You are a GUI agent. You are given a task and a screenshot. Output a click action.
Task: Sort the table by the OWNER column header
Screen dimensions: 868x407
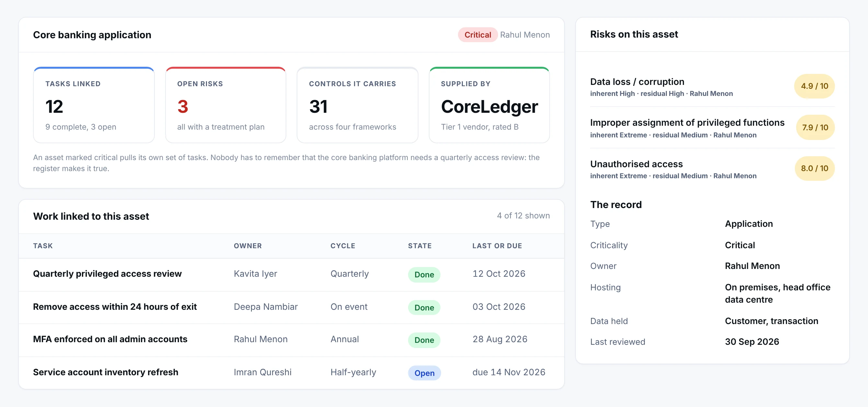coord(248,246)
